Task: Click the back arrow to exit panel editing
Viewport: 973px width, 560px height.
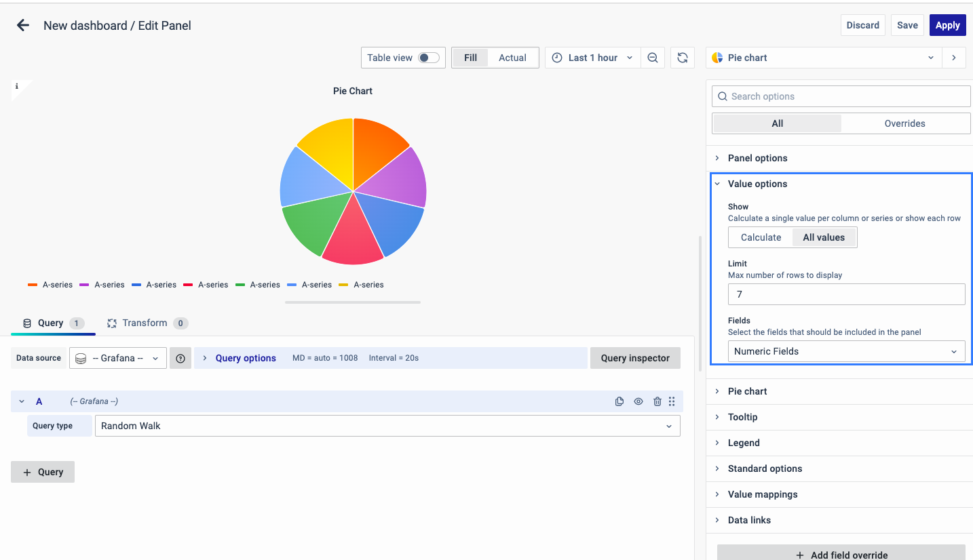Action: click(x=23, y=26)
